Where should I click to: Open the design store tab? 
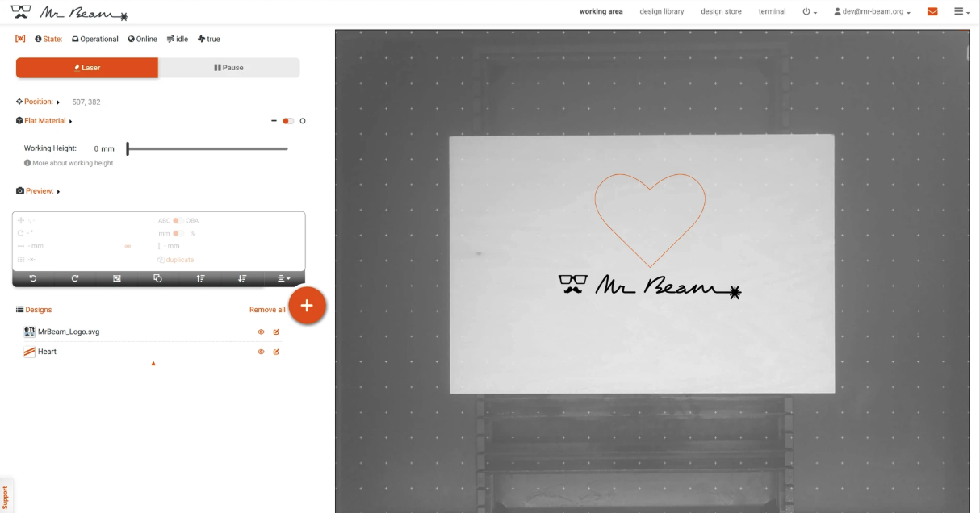[x=722, y=11]
